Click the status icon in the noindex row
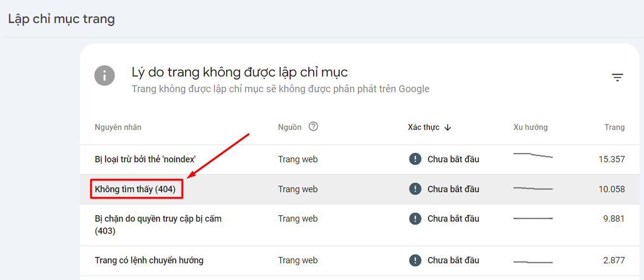644x280 pixels. tap(415, 159)
